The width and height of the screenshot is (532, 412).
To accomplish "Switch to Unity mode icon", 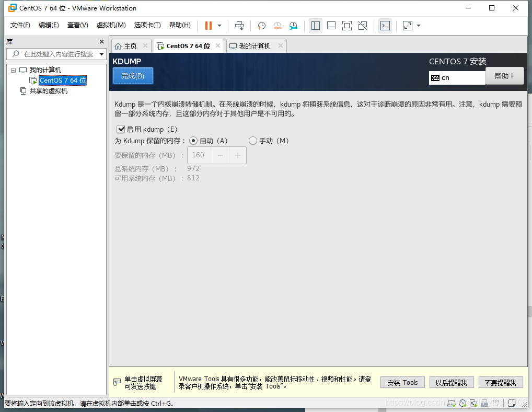I will 363,26.
